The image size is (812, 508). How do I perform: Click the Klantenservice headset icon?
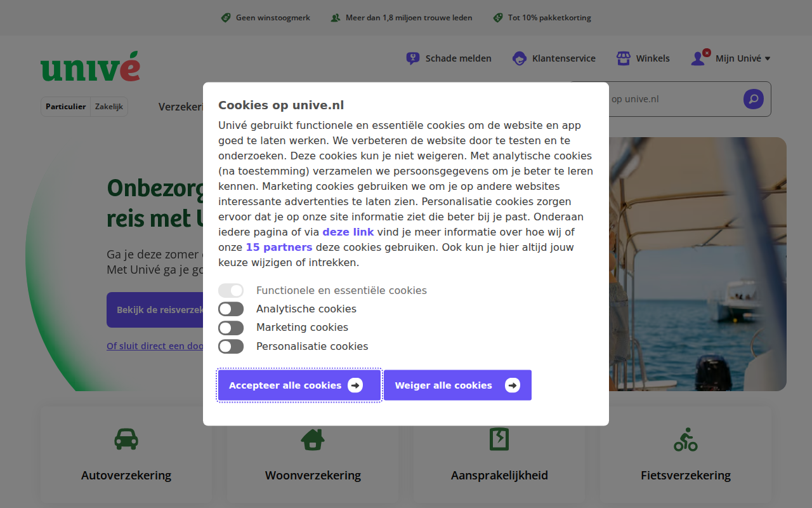520,58
